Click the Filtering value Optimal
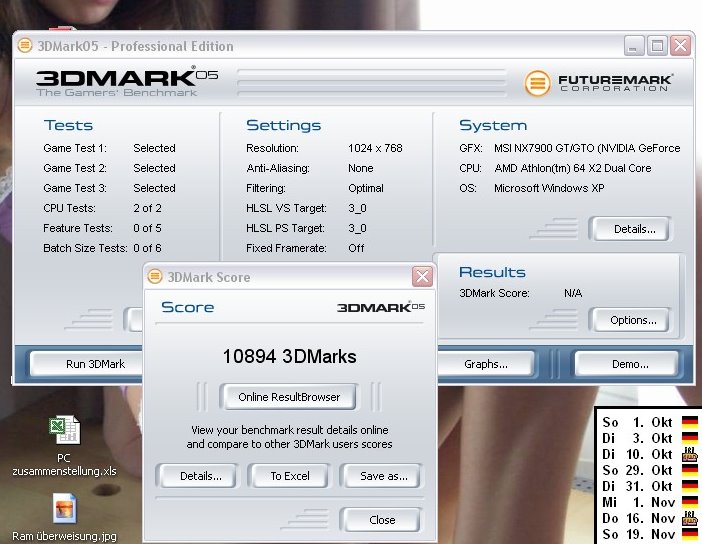 coord(366,188)
